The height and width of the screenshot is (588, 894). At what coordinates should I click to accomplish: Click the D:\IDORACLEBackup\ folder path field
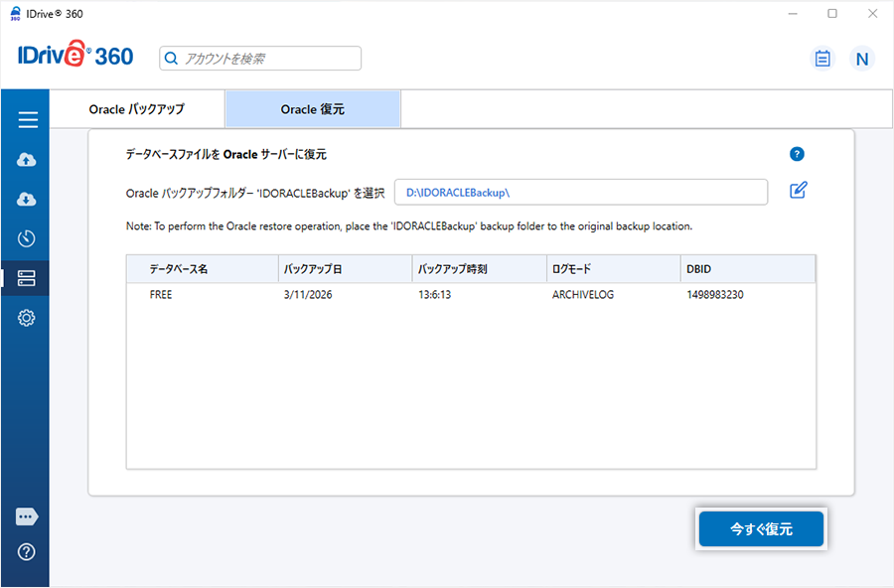(580, 192)
